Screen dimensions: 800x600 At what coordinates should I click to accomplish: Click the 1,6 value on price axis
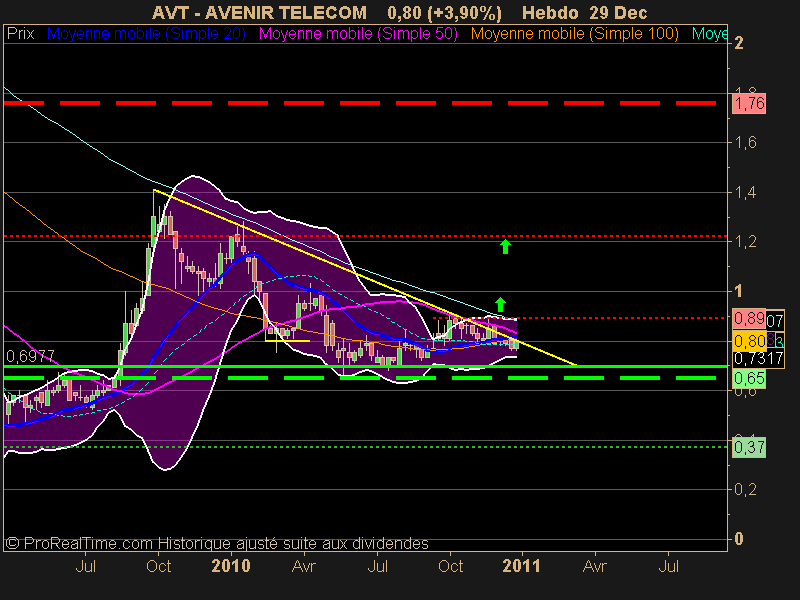coord(745,142)
